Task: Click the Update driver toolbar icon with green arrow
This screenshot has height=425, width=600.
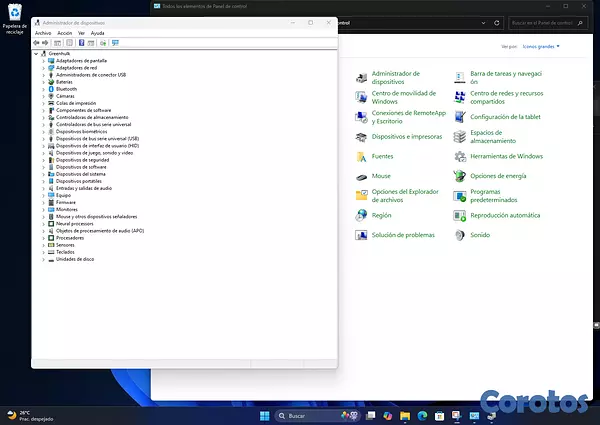Action: click(103, 43)
